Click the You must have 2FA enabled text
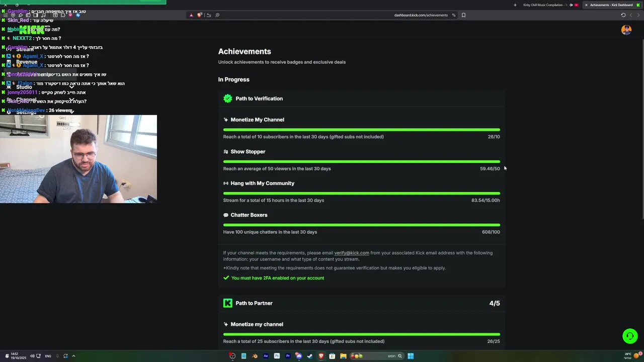This screenshot has width=644, height=362. tap(278, 278)
